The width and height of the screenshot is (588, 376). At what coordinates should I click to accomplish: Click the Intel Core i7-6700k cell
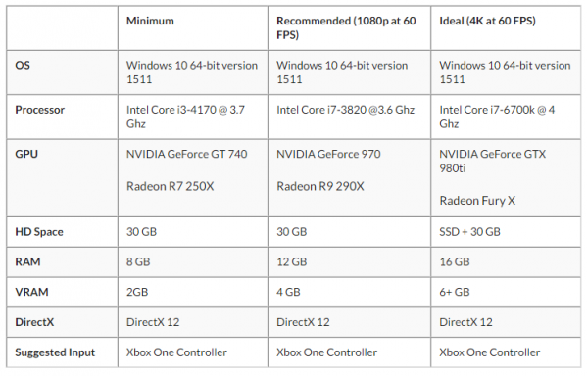coord(506,117)
